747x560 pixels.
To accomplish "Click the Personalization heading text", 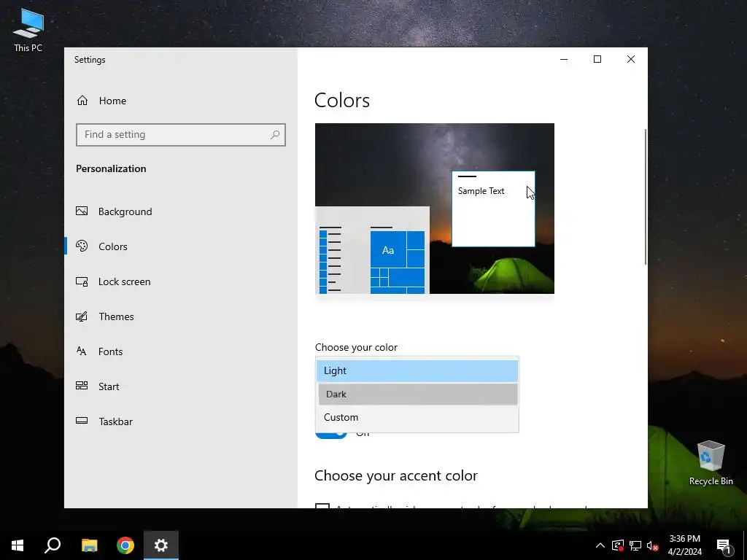I will 111,168.
